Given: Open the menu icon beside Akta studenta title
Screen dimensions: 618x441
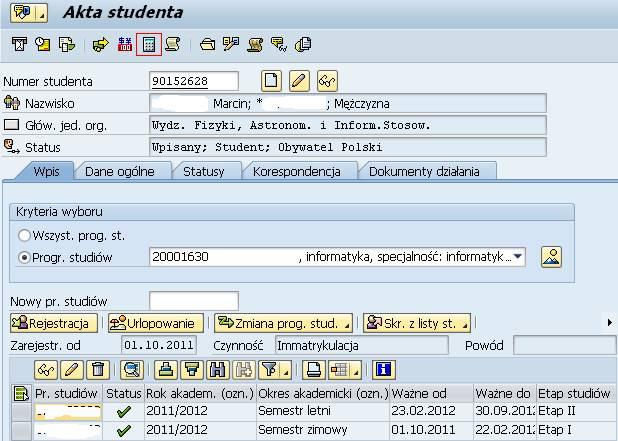Looking at the screenshot, I should click(29, 13).
